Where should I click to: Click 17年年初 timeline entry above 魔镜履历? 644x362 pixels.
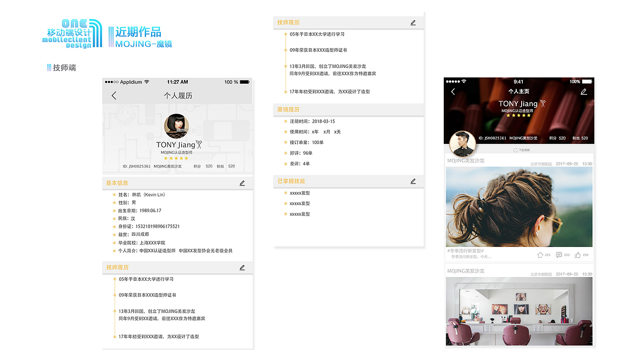(x=330, y=92)
